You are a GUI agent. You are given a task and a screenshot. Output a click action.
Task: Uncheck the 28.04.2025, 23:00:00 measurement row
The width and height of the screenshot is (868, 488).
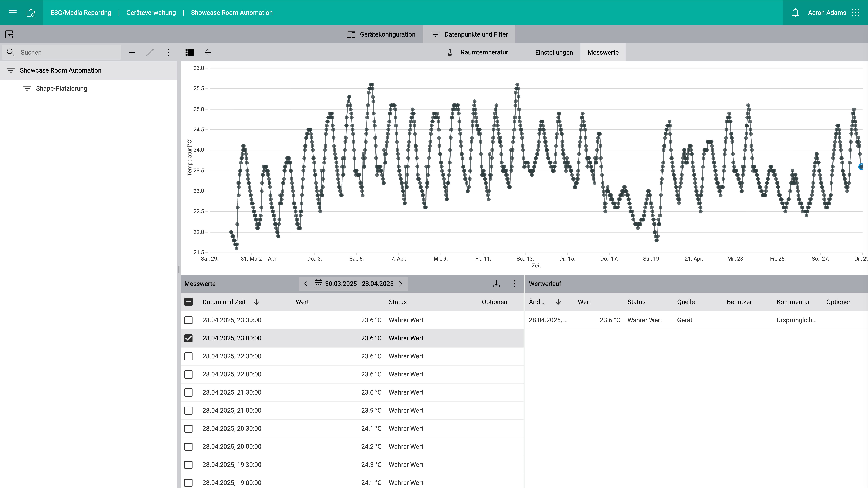click(x=188, y=338)
